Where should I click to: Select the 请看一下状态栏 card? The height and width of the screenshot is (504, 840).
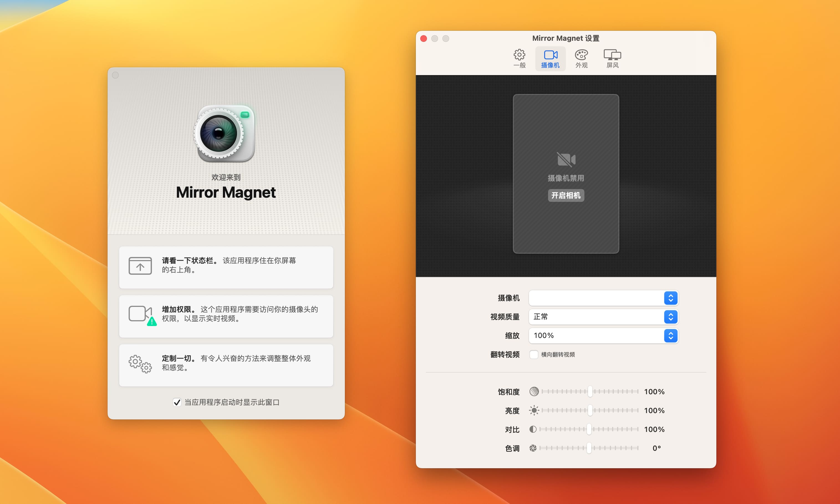click(226, 267)
